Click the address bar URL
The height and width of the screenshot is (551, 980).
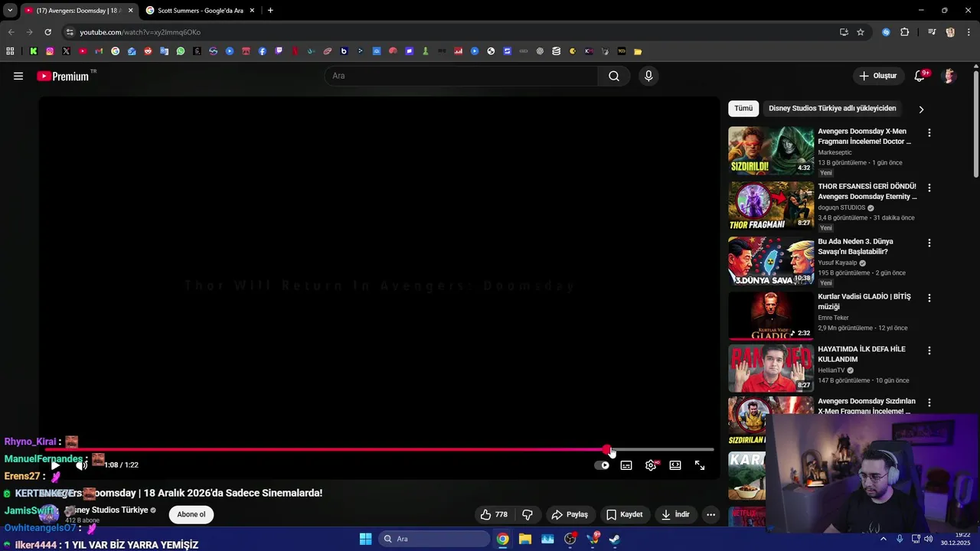(x=140, y=32)
